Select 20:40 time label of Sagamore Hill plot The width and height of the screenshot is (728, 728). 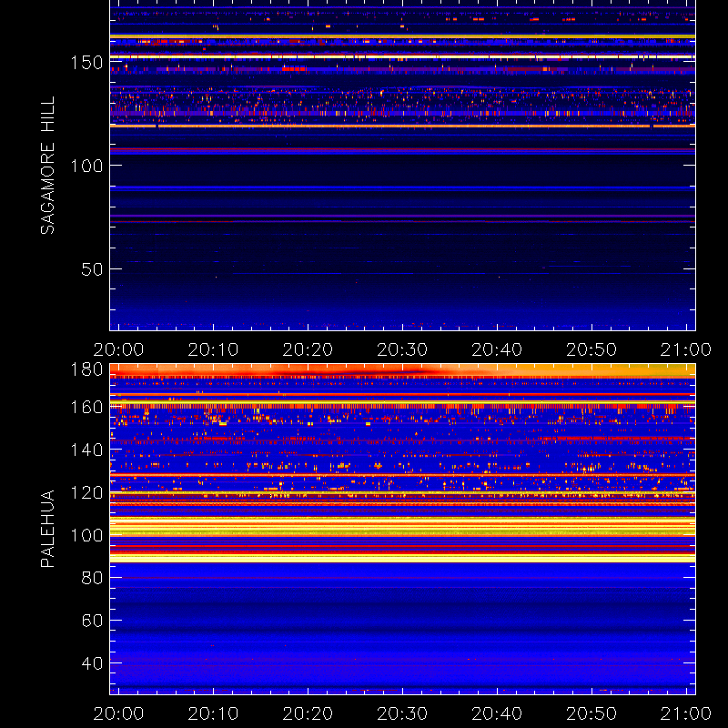coord(497,349)
